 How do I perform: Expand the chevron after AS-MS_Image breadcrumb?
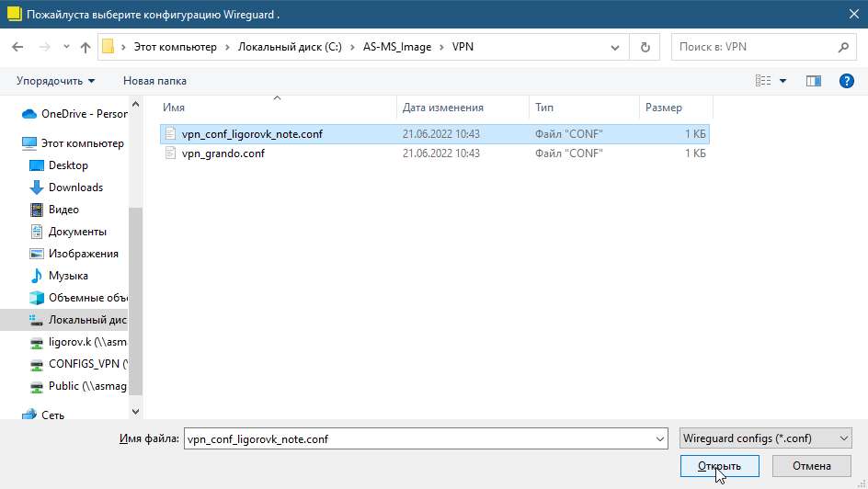tap(441, 48)
